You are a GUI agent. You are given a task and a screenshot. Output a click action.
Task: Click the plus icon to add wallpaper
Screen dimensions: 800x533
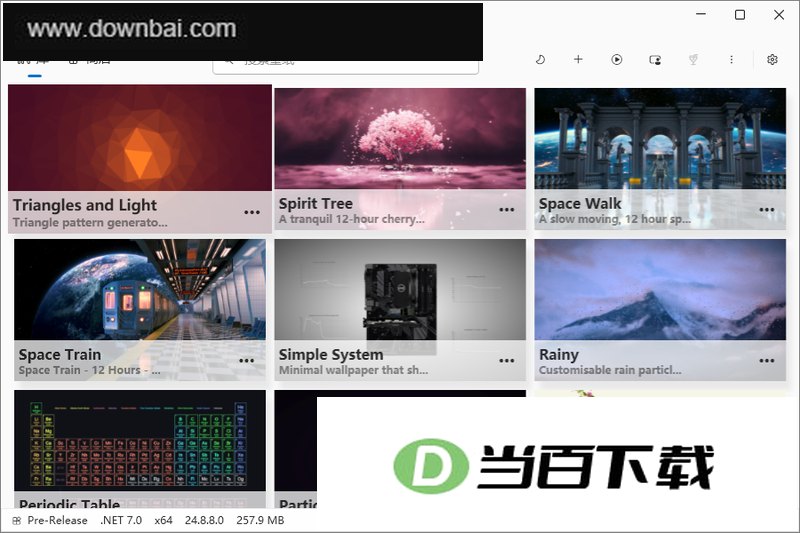[578, 60]
